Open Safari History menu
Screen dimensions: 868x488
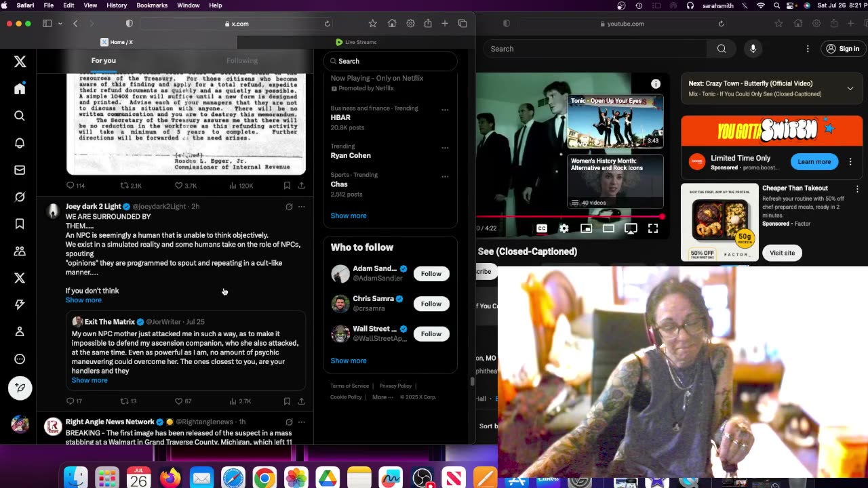coord(117,5)
